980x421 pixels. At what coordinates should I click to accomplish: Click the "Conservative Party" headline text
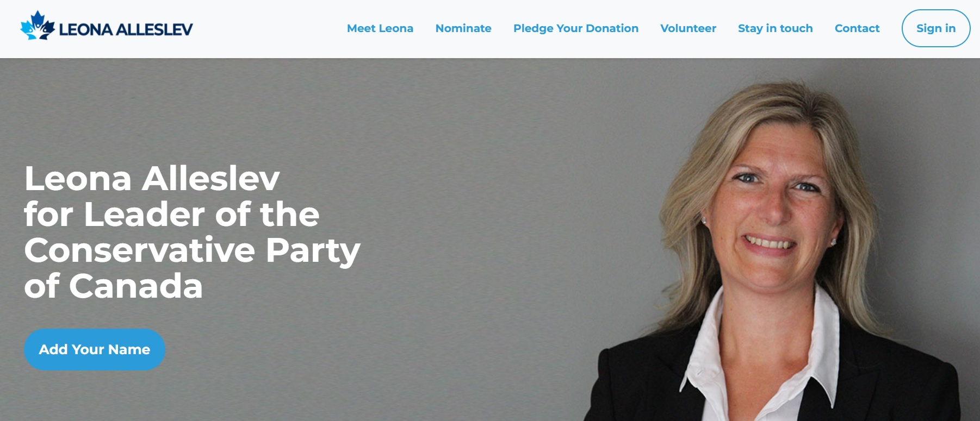click(x=193, y=250)
